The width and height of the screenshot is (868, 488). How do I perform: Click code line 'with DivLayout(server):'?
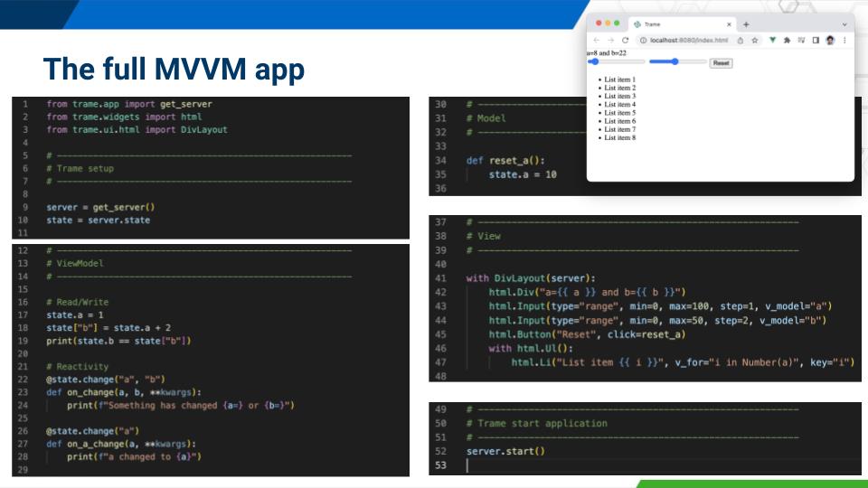(x=531, y=278)
